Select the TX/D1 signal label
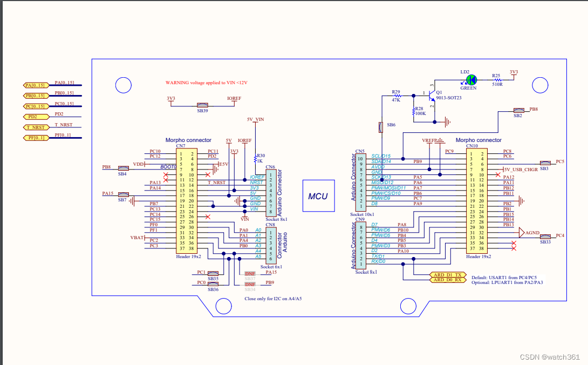This screenshot has width=588, height=365. (378, 256)
